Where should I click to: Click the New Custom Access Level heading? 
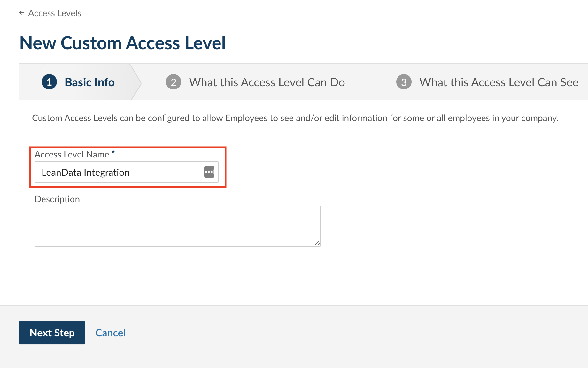pos(122,43)
